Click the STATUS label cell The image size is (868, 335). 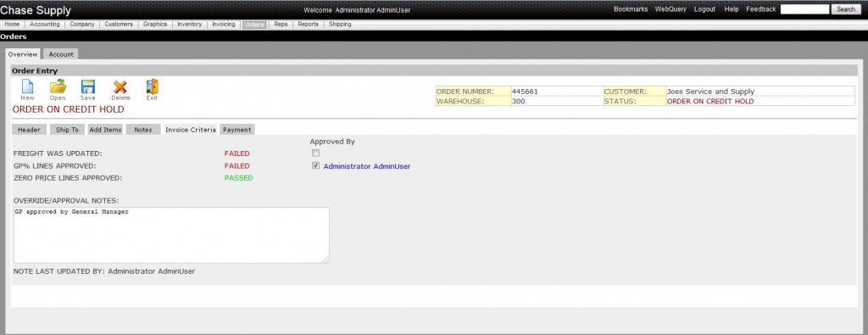click(x=634, y=101)
